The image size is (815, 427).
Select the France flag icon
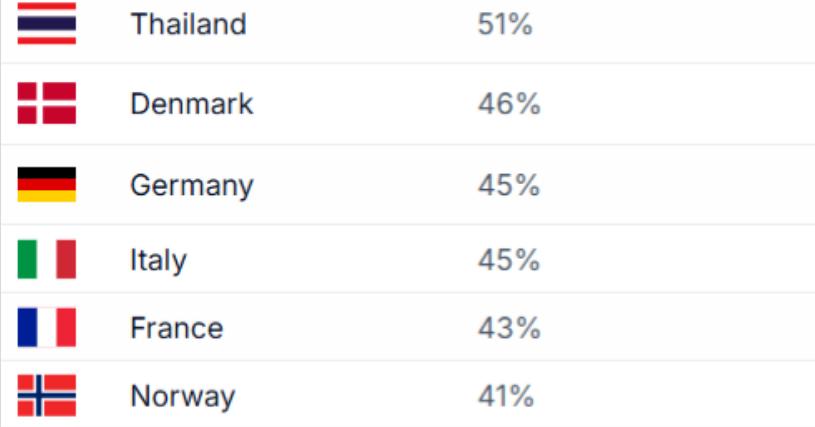click(x=46, y=327)
